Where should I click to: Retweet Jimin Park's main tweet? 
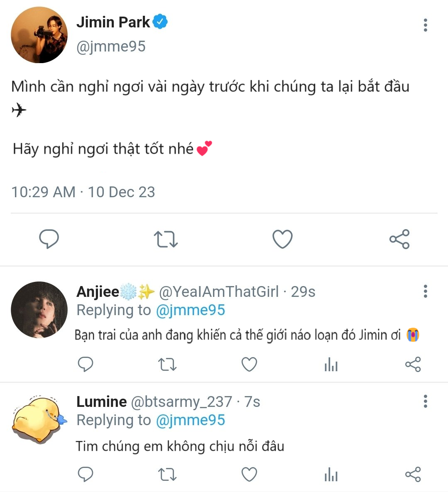click(166, 240)
